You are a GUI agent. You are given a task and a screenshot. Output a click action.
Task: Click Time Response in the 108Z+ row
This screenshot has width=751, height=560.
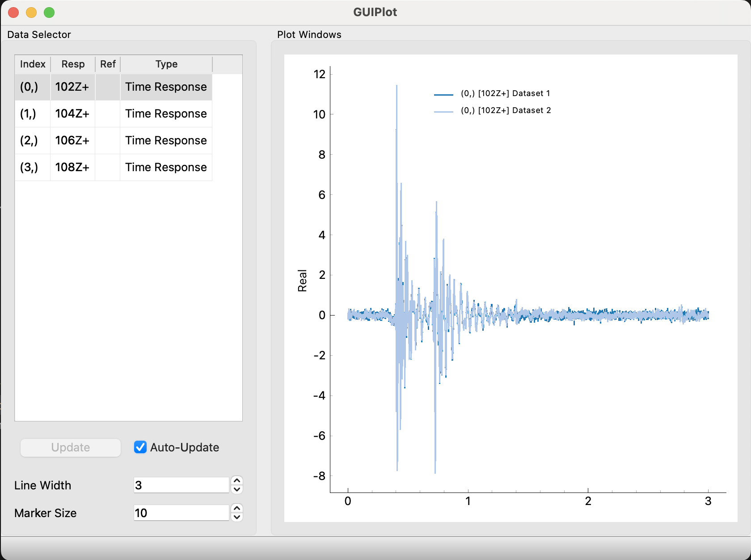[166, 167]
